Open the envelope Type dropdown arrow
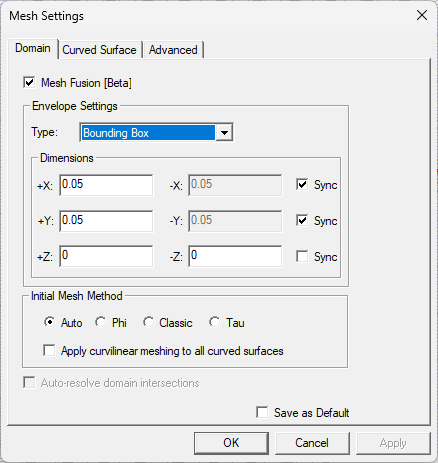 pyautogui.click(x=224, y=133)
